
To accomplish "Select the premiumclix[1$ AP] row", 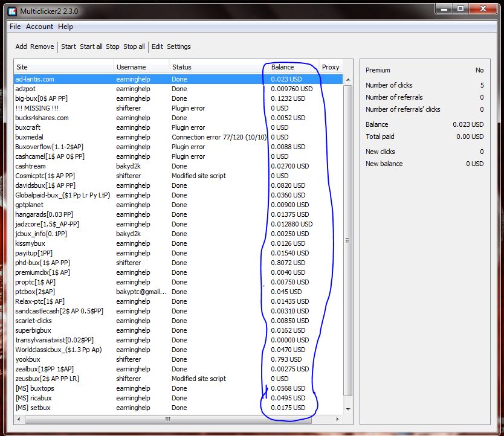I will [178, 272].
